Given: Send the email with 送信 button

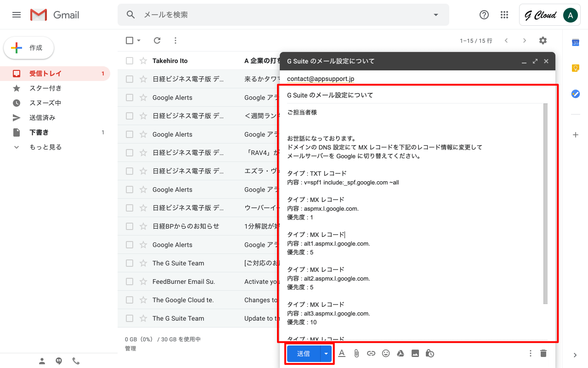Looking at the screenshot, I should [x=304, y=353].
